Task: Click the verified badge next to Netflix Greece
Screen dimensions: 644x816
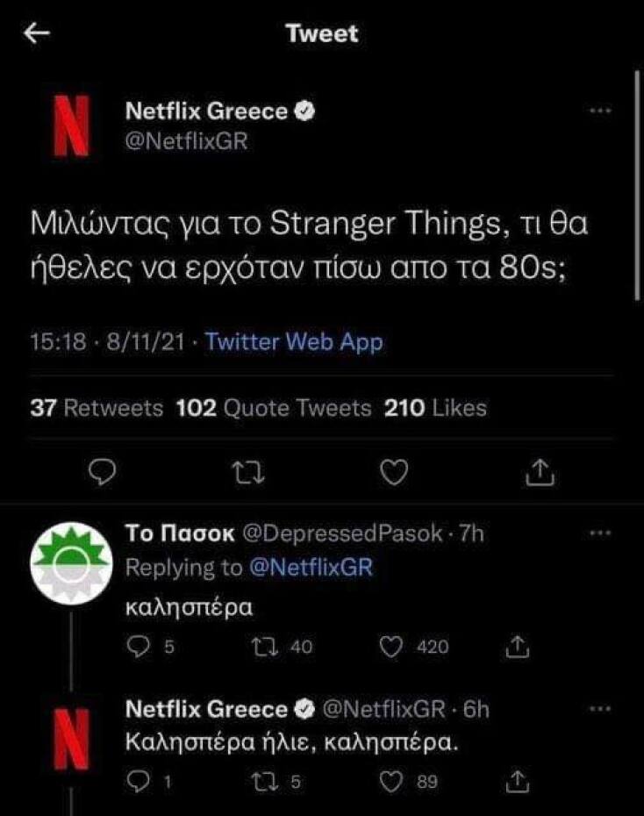Action: [x=306, y=111]
